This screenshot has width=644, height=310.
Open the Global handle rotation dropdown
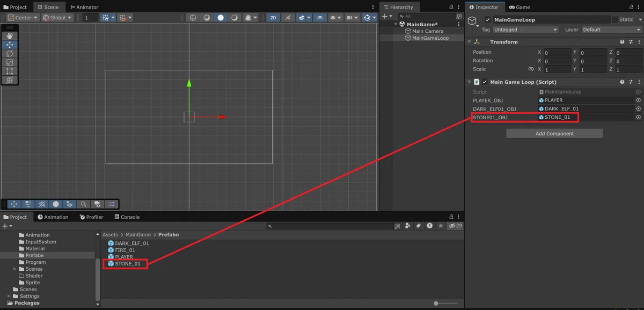pyautogui.click(x=57, y=18)
